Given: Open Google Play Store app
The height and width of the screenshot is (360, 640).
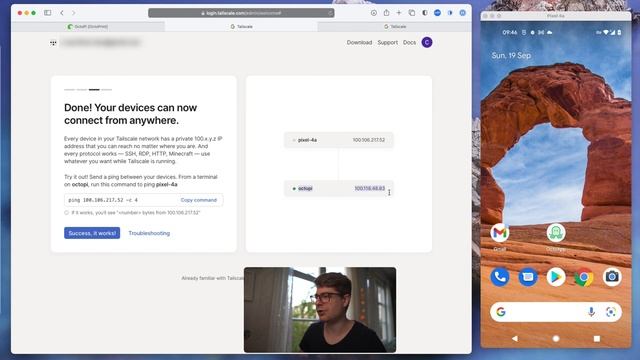Looking at the screenshot, I should (556, 277).
